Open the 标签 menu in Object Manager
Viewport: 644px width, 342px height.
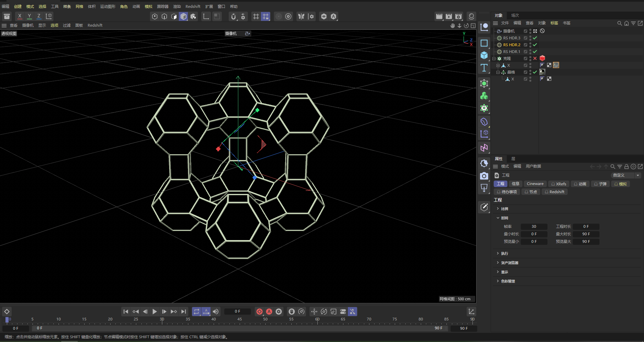pyautogui.click(x=554, y=23)
